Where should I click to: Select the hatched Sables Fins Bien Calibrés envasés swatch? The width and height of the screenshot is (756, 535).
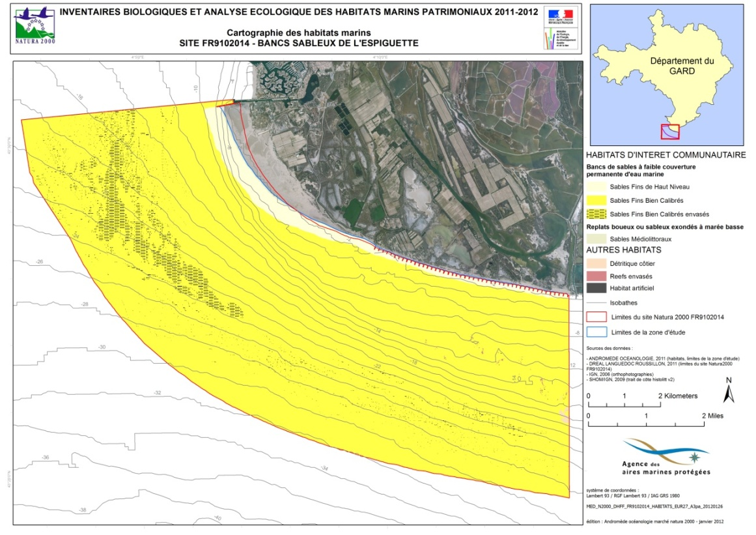[x=596, y=214]
